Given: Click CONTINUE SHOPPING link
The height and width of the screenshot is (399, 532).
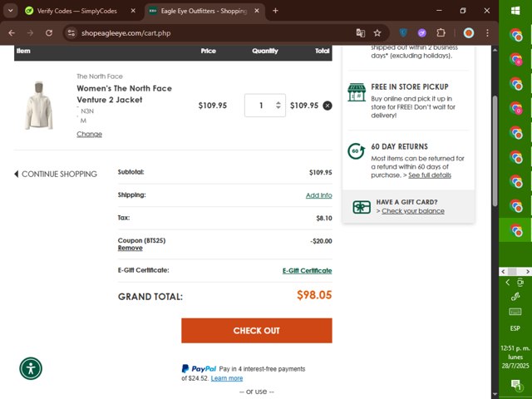Looking at the screenshot, I should tap(56, 174).
